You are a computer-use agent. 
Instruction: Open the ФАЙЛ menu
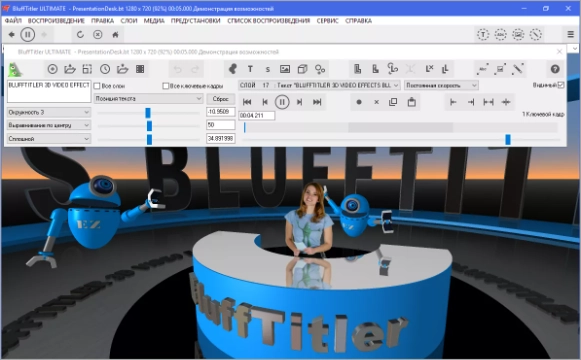tap(13, 21)
